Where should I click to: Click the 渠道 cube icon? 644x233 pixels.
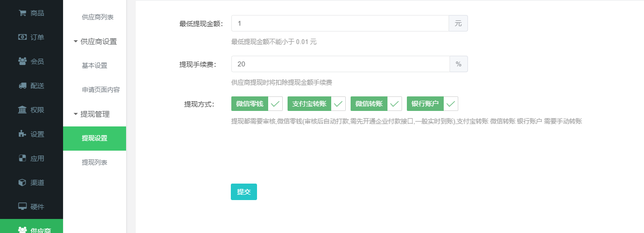(22, 183)
